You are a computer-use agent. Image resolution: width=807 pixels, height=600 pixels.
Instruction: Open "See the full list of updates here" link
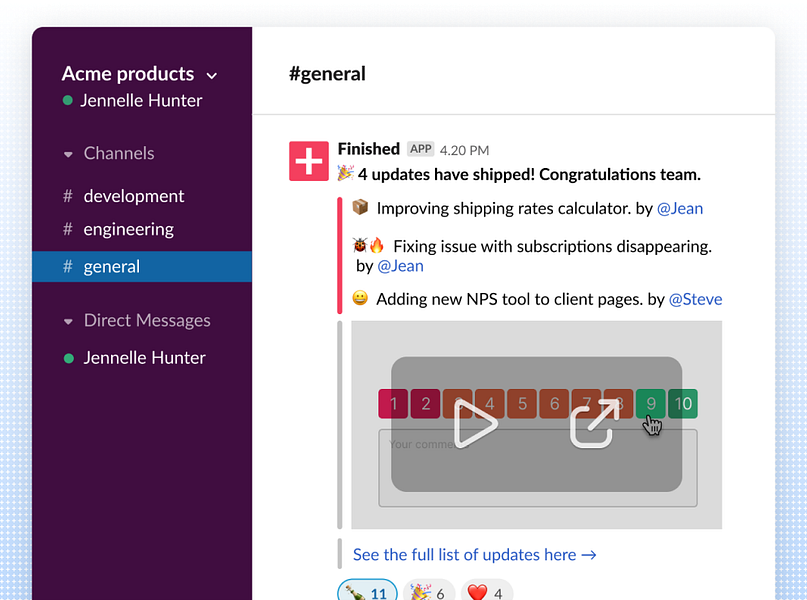coord(474,555)
